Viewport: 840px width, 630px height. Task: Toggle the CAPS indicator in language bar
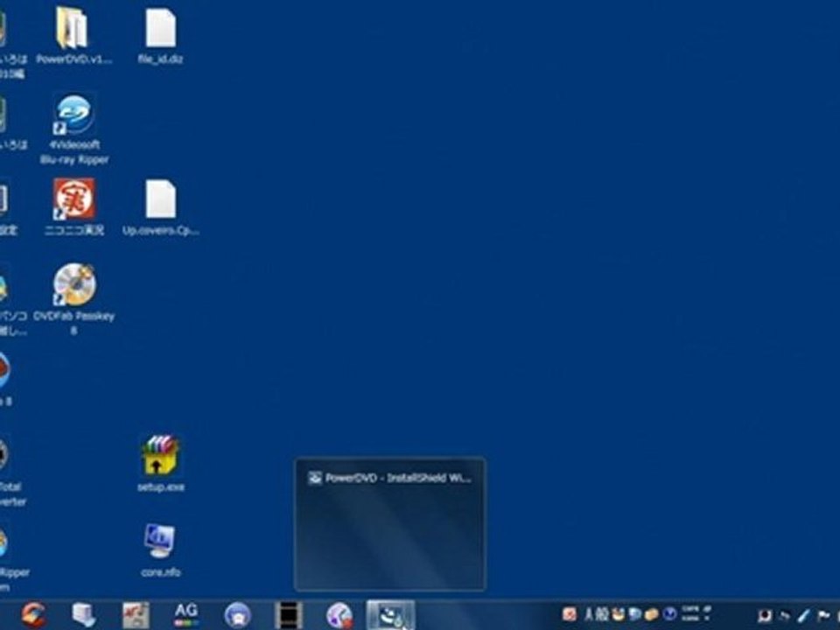coord(690,610)
